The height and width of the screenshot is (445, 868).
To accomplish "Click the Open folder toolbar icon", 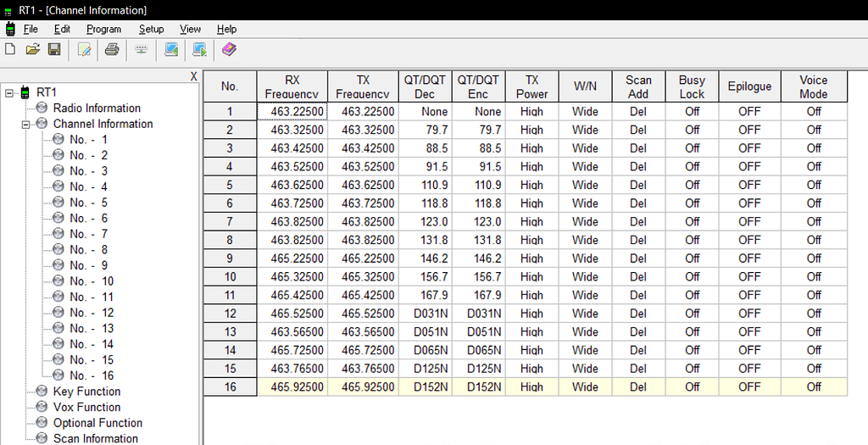I will 33,49.
